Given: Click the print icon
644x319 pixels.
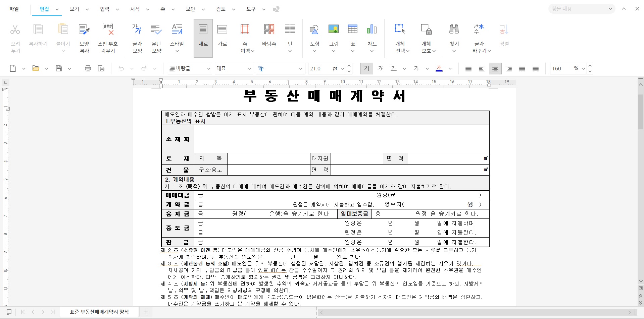Looking at the screenshot, I should point(88,68).
